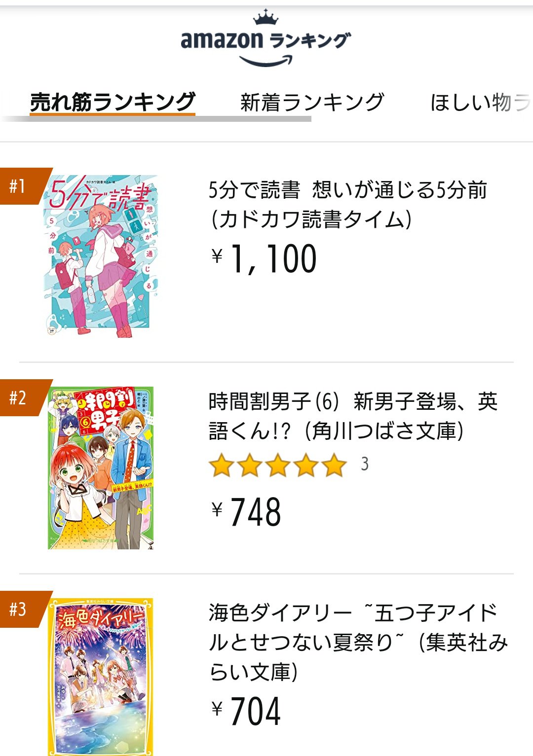Click the crown icon above the Amazon logo
Screen dimensions: 533x756
pyautogui.click(x=266, y=18)
